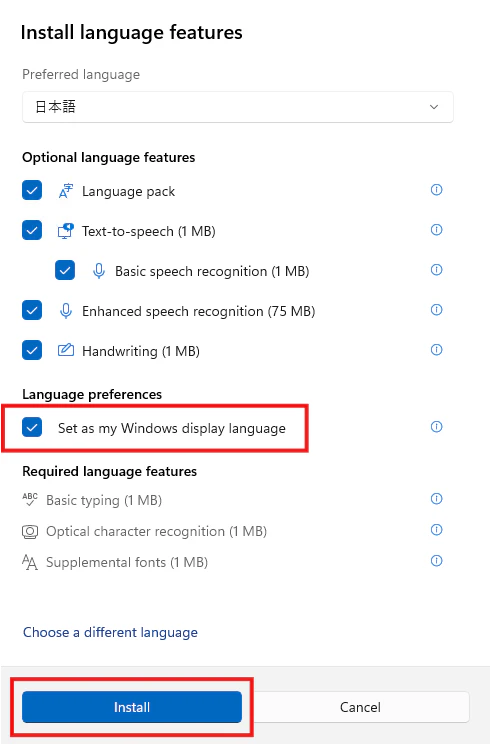This screenshot has height=744, width=490.
Task: Uncheck the Language pack checkbox
Action: pyautogui.click(x=32, y=190)
